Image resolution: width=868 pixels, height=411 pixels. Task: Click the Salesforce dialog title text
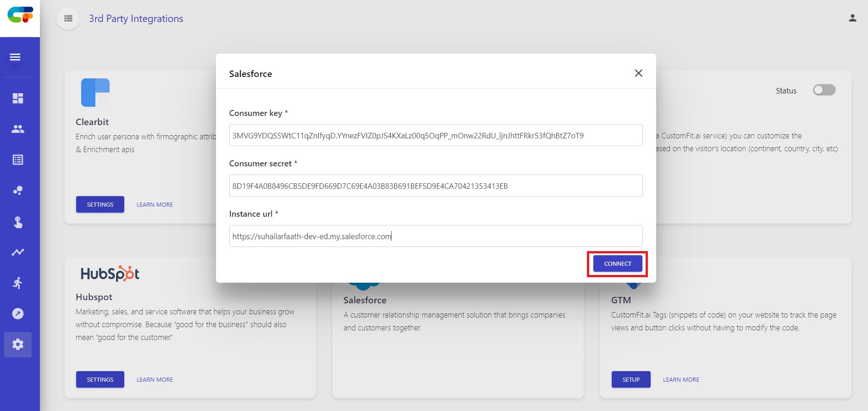tap(250, 74)
